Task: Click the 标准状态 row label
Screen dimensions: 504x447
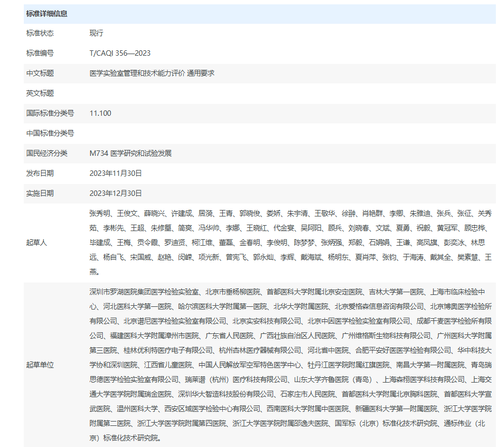Action: tap(40, 33)
